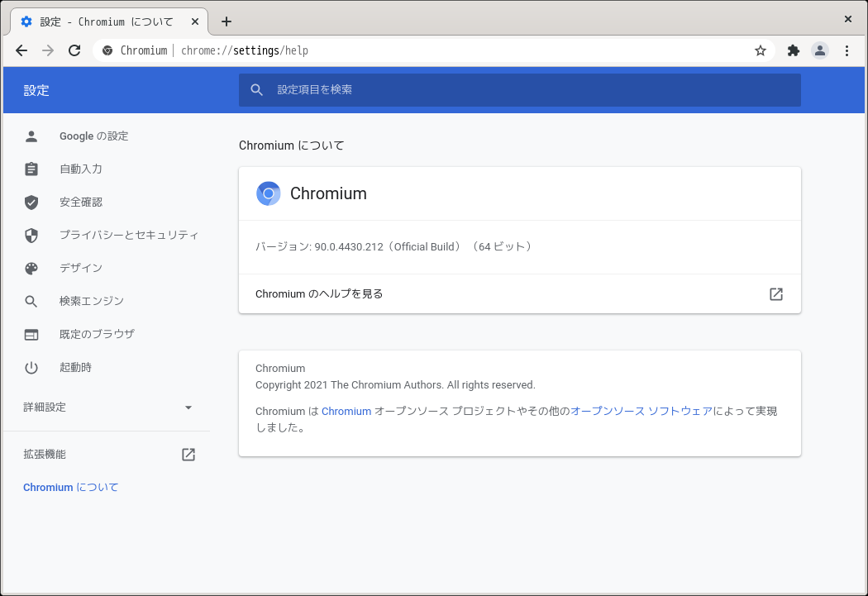Click the site info icon in address bar

[x=107, y=50]
